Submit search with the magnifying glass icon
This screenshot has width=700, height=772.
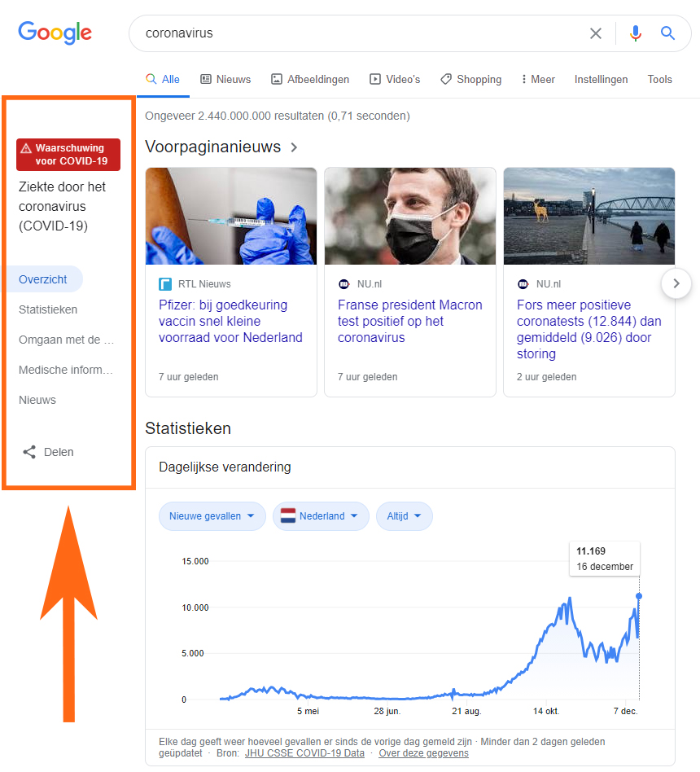[667, 33]
